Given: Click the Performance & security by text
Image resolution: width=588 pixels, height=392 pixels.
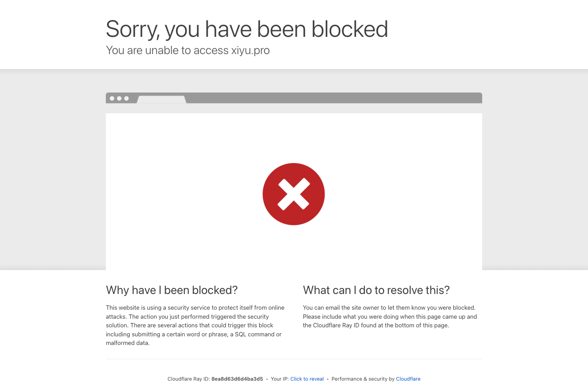Looking at the screenshot, I should click(x=363, y=379).
